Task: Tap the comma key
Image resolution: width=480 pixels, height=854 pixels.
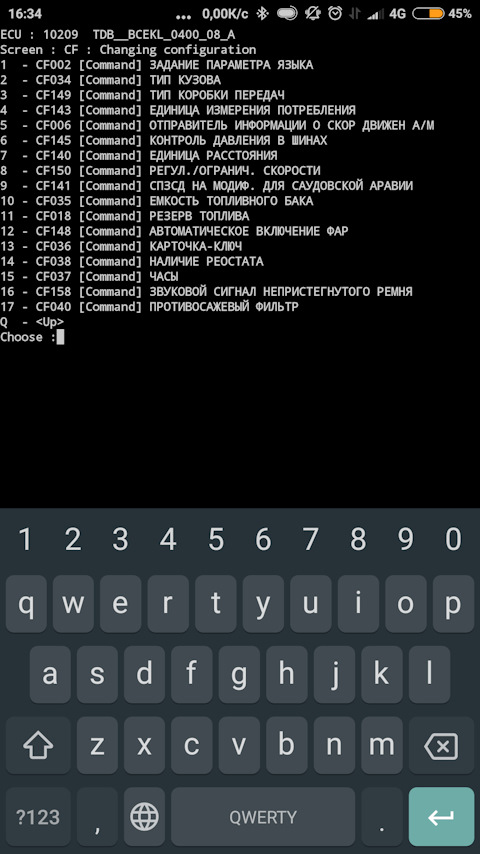Action: (97, 816)
